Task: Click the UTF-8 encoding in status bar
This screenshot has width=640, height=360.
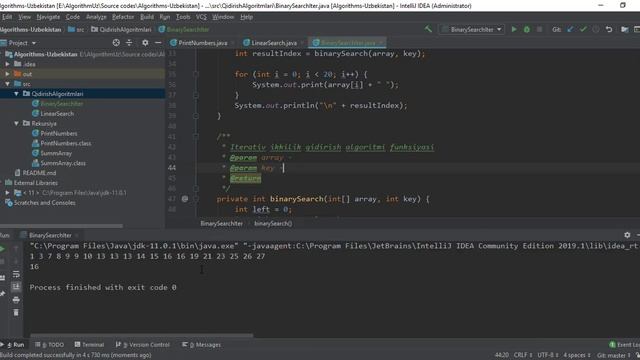Action: [547, 356]
